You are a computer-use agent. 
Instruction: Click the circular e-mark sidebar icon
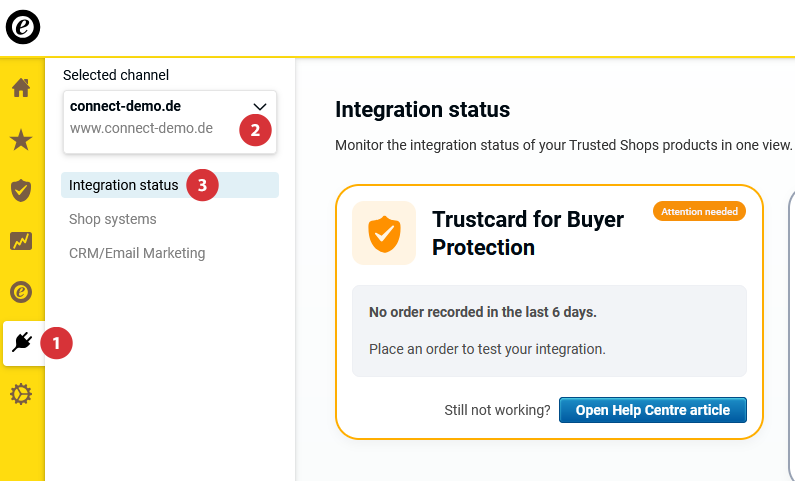pos(21,292)
